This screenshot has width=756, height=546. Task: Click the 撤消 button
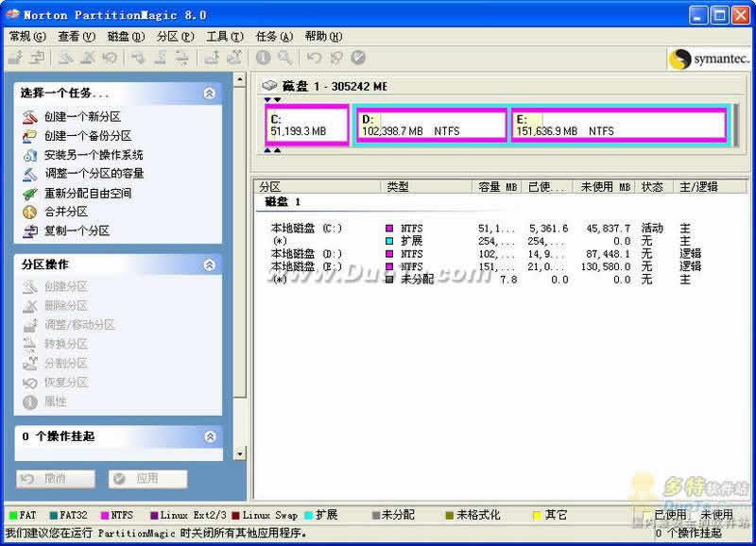(x=56, y=479)
